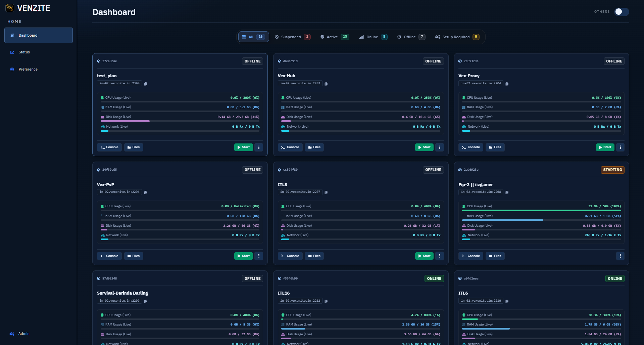This screenshot has width=644, height=345.
Task: Open Console for Fip-2 || iizgamer
Action: (x=471, y=256)
